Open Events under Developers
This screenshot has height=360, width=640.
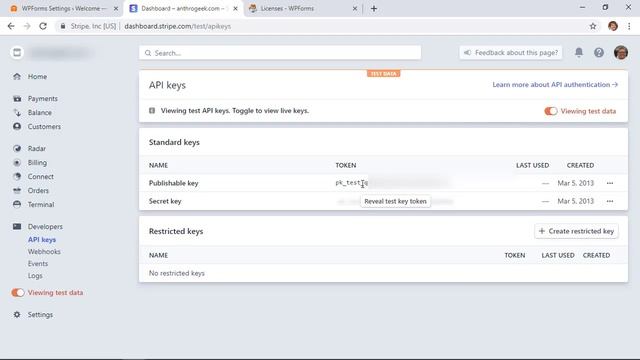pyautogui.click(x=38, y=264)
